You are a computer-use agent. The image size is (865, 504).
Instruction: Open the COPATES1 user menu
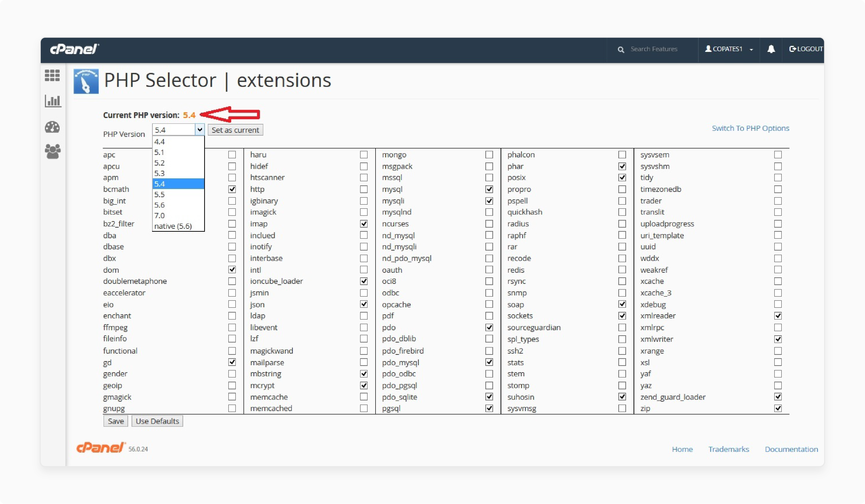click(729, 49)
